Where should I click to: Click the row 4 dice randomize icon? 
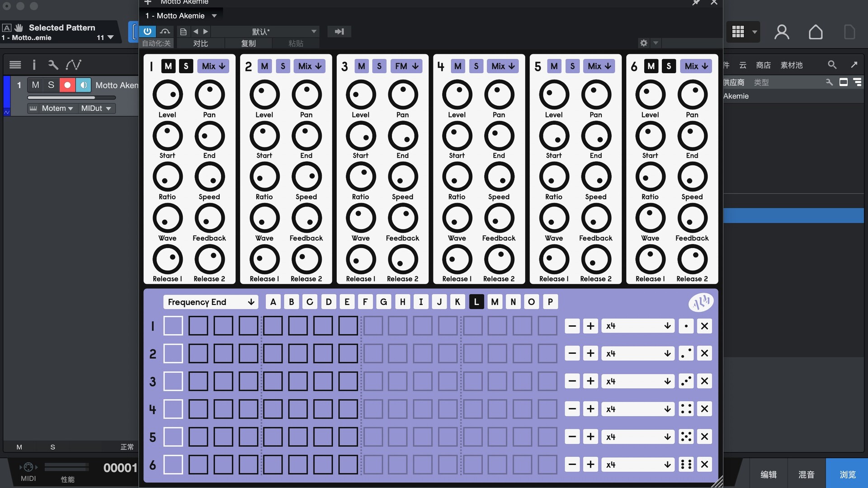(686, 409)
